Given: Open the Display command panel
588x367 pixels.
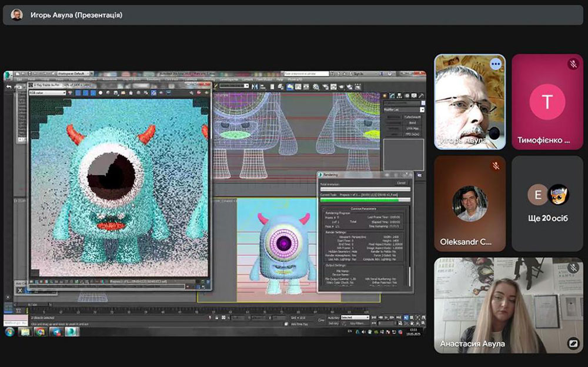Looking at the screenshot, I should tap(414, 96).
